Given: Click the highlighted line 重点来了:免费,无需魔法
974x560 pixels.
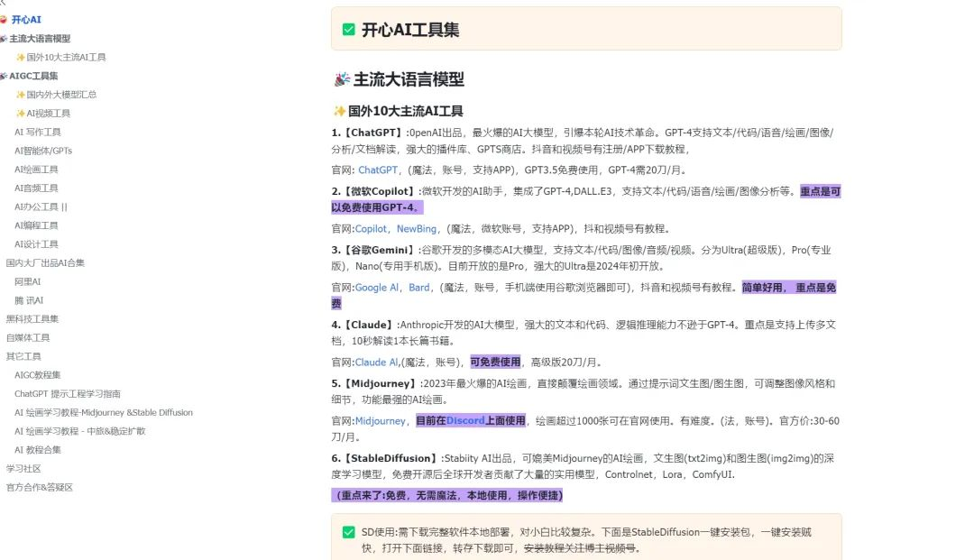Looking at the screenshot, I should [x=447, y=495].
